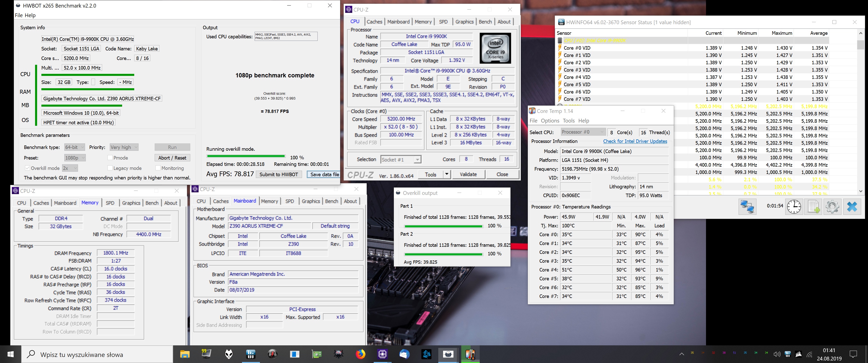Close HWiNFO sensors with blue X button
This screenshot has height=363, width=868.
852,206
